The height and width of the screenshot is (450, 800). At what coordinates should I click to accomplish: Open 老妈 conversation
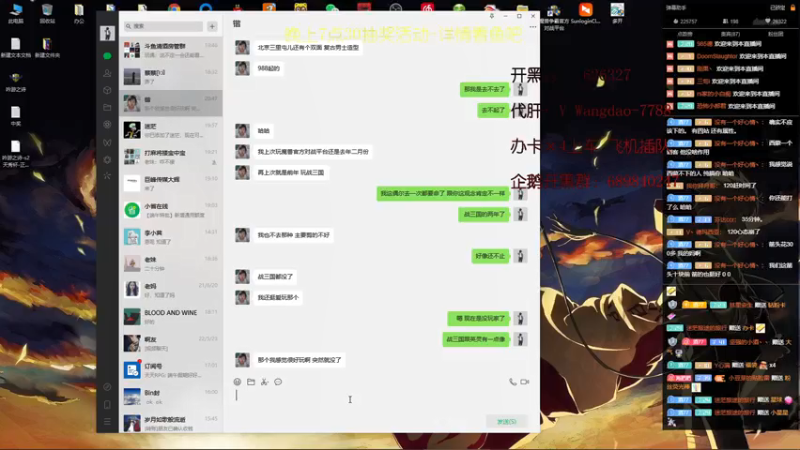coord(170,290)
